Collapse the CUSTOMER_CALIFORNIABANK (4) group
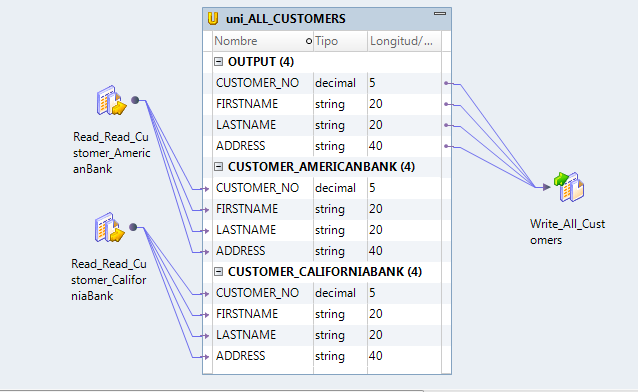This screenshot has width=638, height=392. tap(218, 272)
